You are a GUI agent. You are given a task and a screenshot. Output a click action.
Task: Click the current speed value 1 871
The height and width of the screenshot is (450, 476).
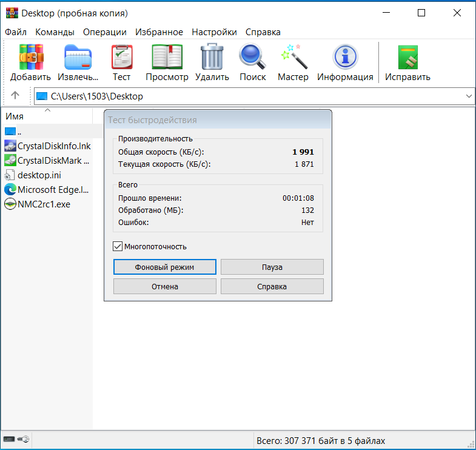pyautogui.click(x=304, y=164)
